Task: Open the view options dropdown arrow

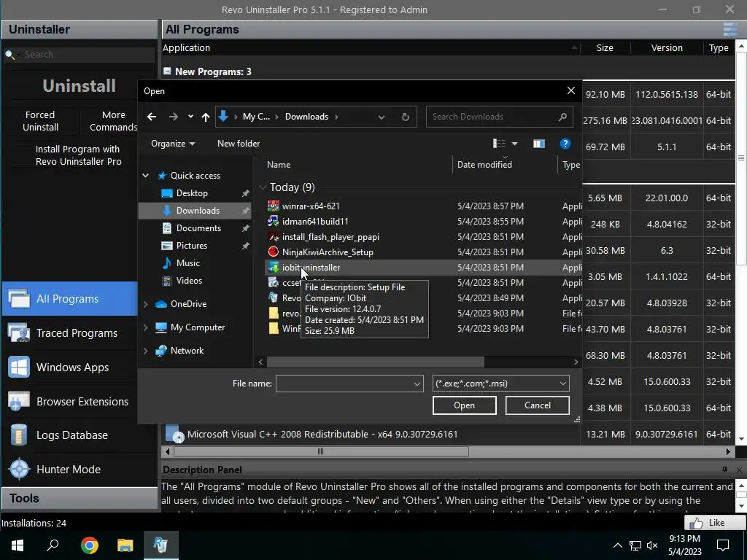Action: (514, 144)
